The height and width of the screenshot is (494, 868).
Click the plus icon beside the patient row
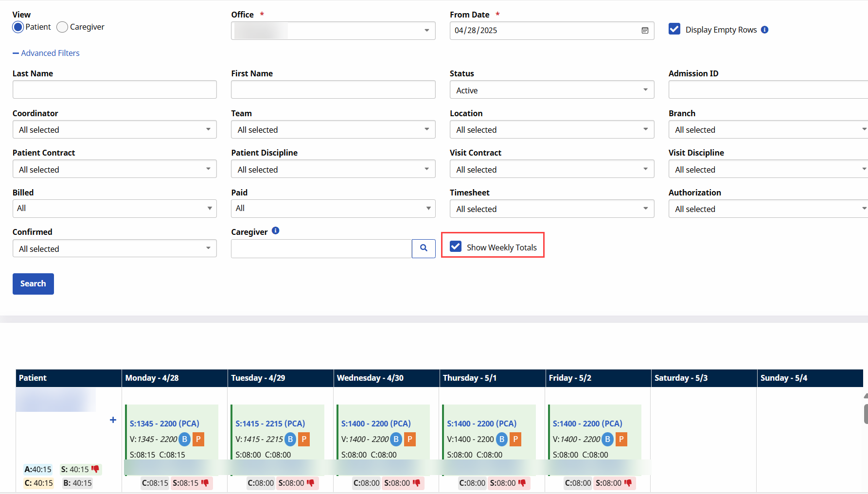(112, 420)
